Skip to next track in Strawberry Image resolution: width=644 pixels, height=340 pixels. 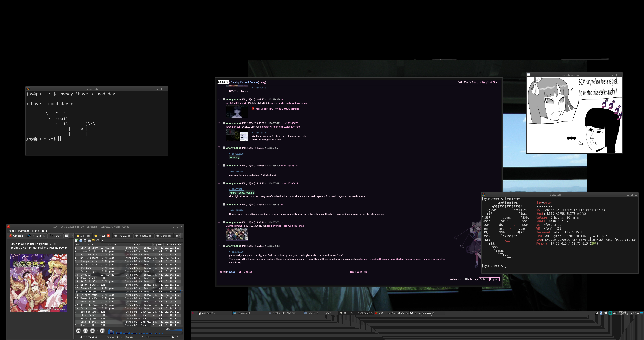click(x=102, y=331)
